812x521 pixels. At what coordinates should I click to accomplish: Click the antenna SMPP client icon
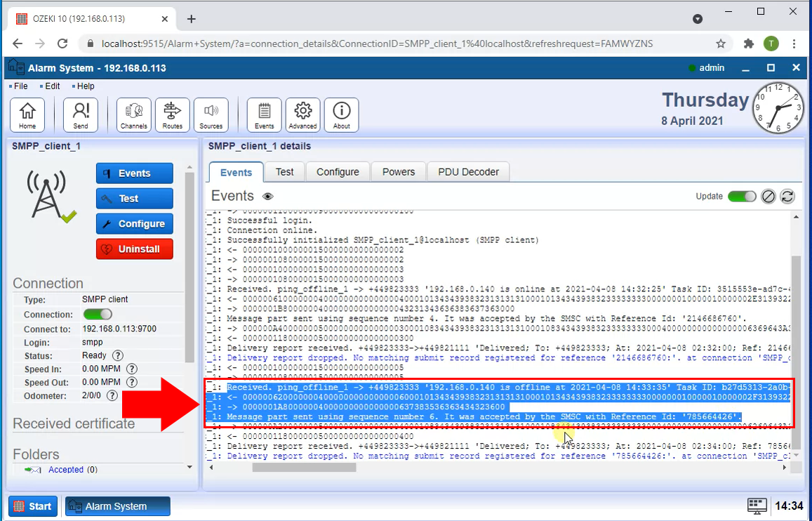tap(51, 197)
